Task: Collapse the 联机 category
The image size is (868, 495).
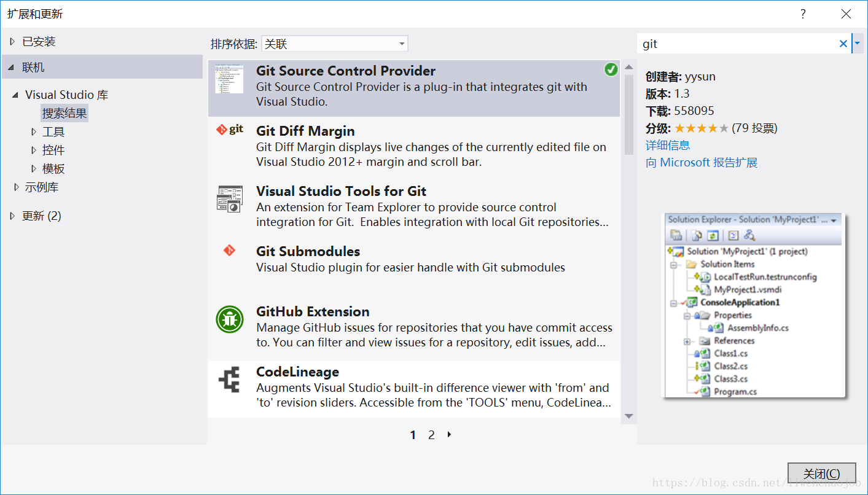Action: (x=12, y=68)
